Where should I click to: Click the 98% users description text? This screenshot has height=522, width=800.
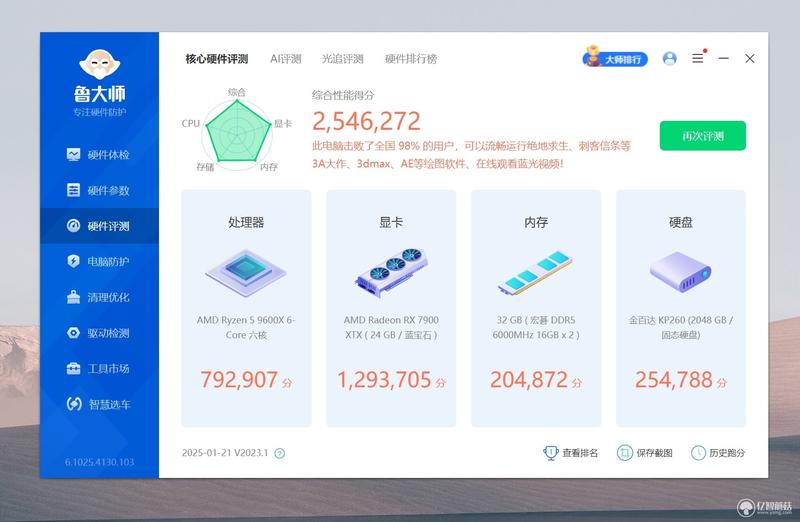coord(471,155)
